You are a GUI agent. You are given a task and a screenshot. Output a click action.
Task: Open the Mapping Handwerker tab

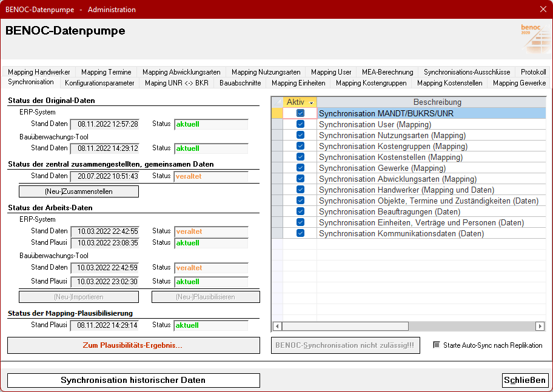[39, 72]
